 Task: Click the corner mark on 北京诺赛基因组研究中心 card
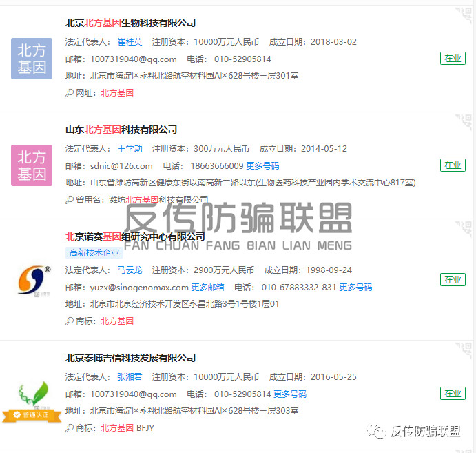click(464, 229)
